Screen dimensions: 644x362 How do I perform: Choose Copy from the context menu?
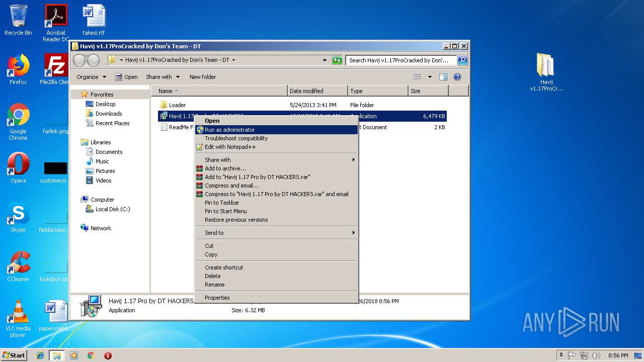276,254
